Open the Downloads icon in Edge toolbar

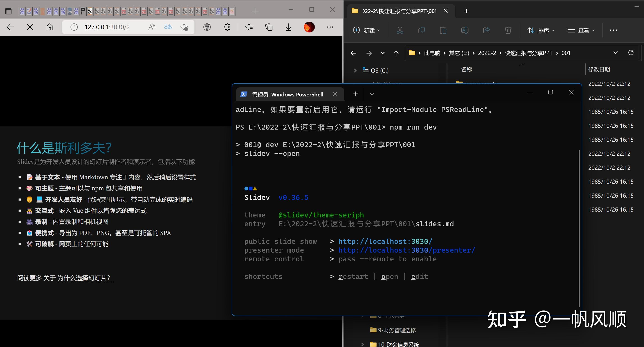[x=289, y=27]
